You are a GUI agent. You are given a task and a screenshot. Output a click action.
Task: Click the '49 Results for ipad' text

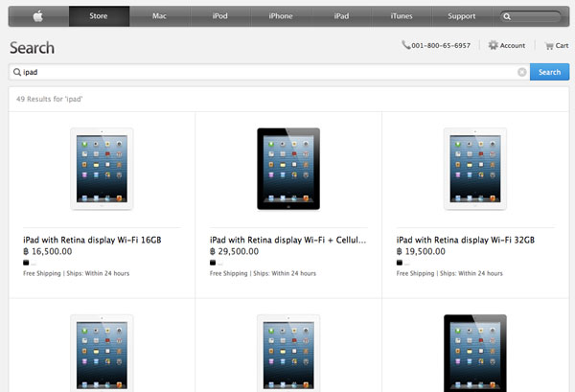(x=50, y=99)
